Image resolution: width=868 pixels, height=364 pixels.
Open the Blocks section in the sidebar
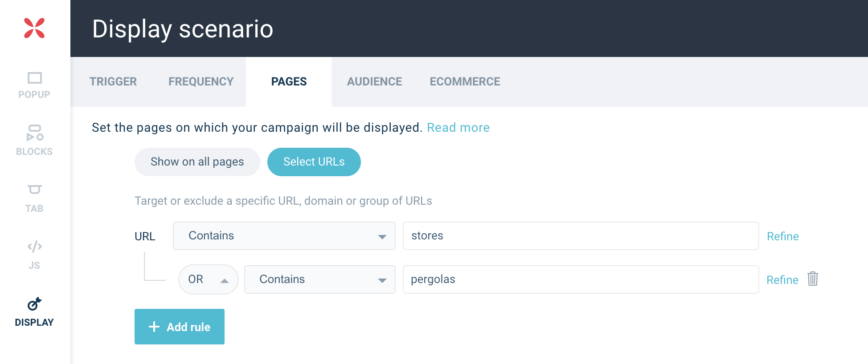(34, 140)
